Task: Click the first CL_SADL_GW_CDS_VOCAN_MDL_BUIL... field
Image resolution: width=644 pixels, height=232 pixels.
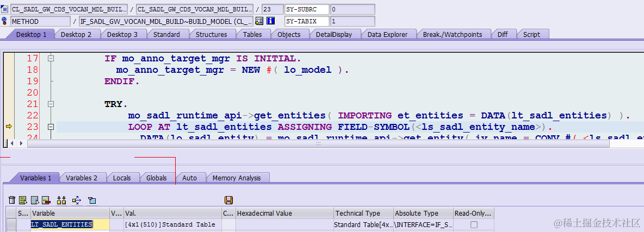Action: pos(70,9)
